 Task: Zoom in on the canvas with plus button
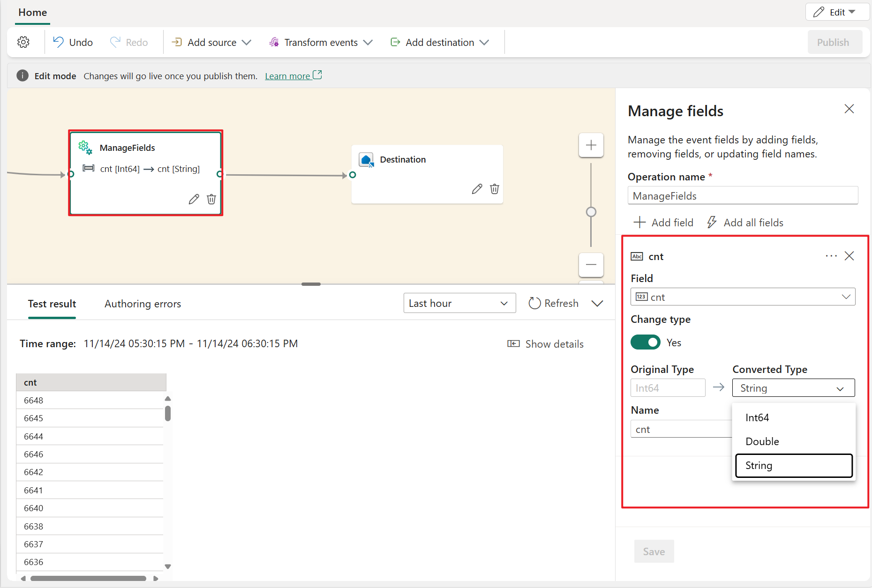click(591, 145)
